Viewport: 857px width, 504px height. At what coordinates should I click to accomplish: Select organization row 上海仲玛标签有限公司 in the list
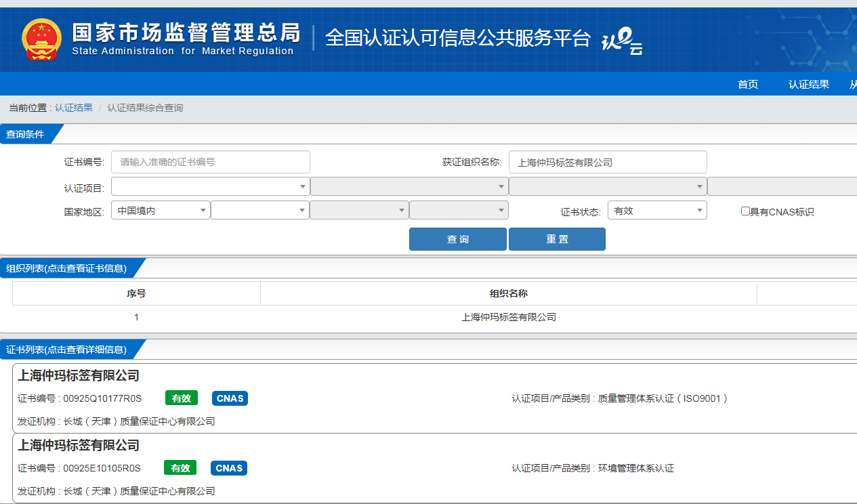[x=509, y=316]
